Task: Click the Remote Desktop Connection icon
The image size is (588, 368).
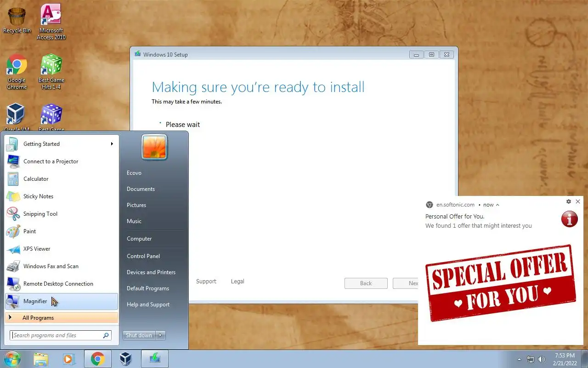Action: pos(12,284)
